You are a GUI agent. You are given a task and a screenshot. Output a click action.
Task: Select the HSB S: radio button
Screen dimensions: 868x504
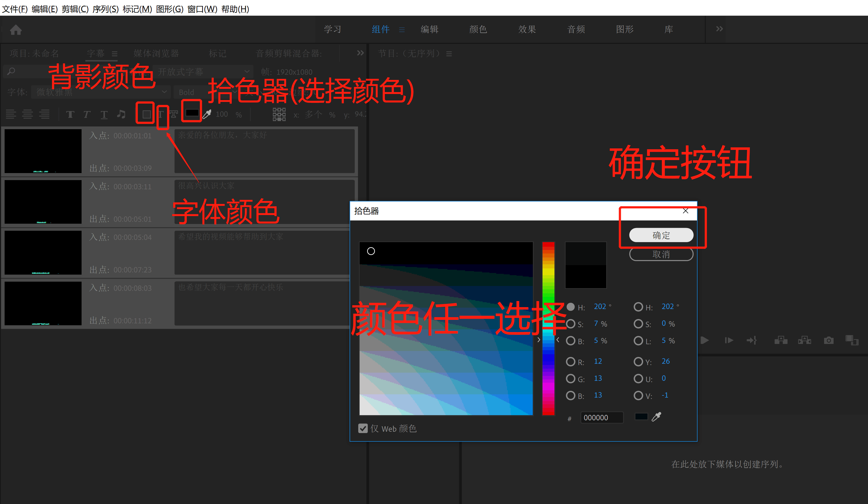(x=570, y=324)
